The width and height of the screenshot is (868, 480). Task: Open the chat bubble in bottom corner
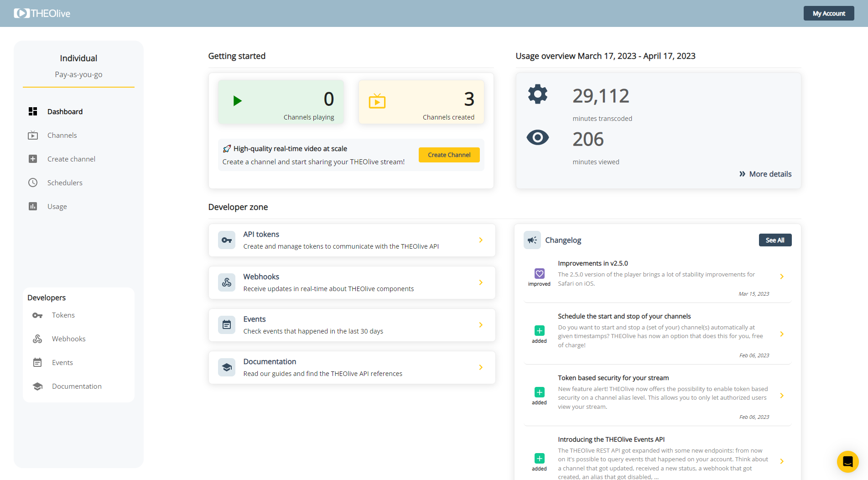point(848,461)
